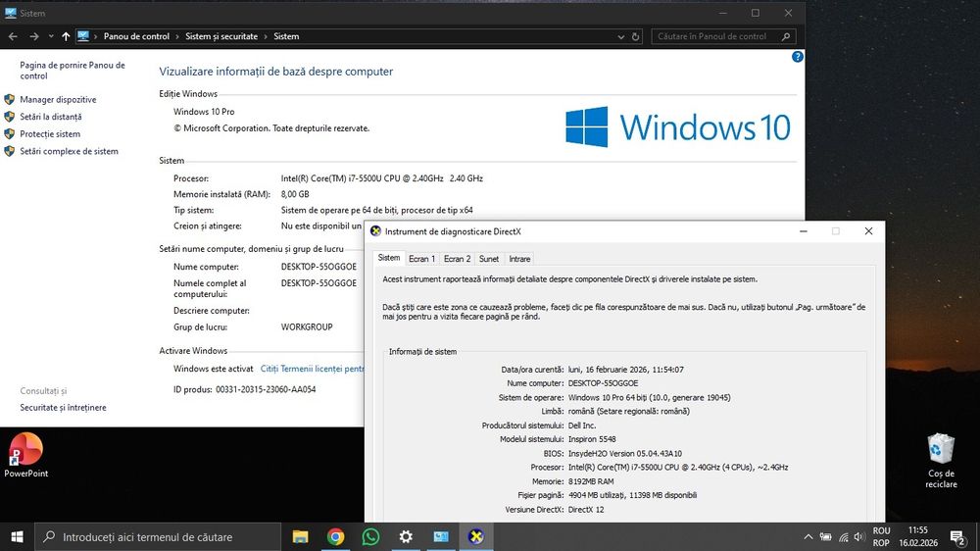Viewport: 980px width, 551px height.
Task: Select the Sistem breadcrumb
Action: click(x=286, y=36)
